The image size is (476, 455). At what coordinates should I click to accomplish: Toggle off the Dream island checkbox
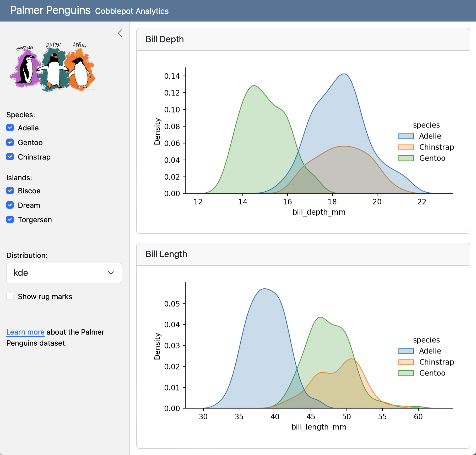pyautogui.click(x=10, y=205)
